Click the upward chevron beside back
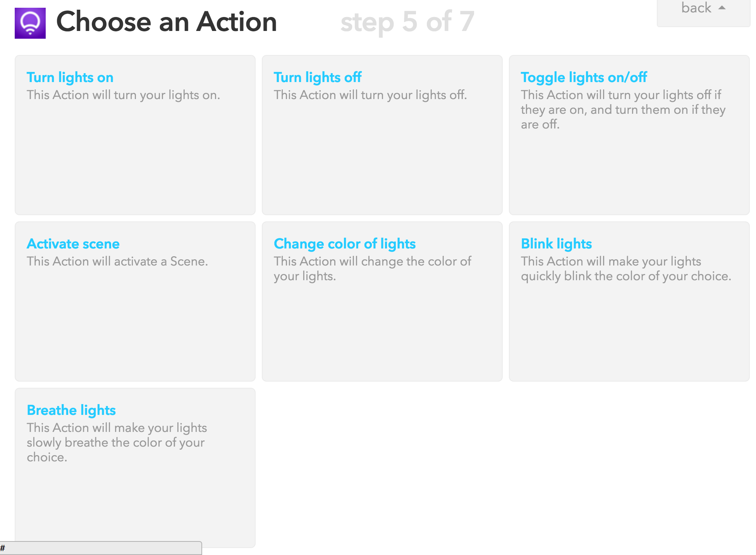This screenshot has width=756, height=555. [x=723, y=8]
